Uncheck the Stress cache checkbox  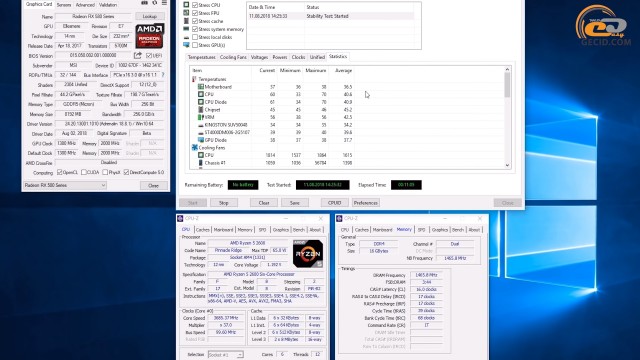195,21
